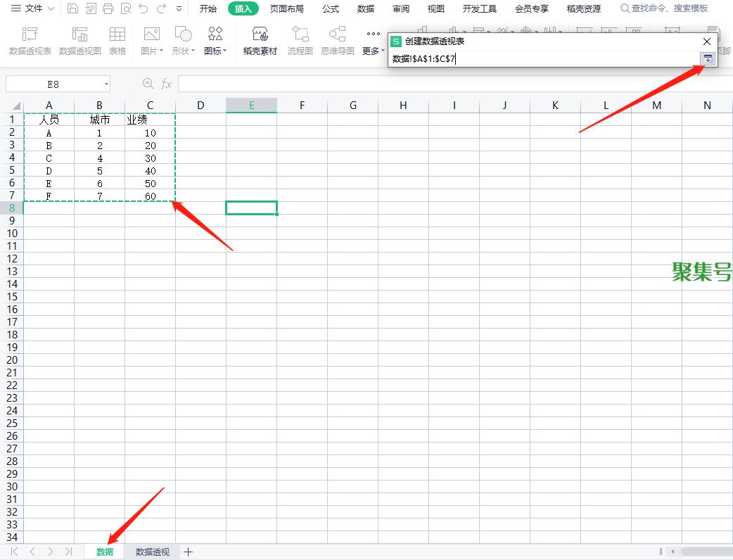Viewport: 733px width, 560px height.
Task: Insert a table with the 表格 icon
Action: point(117,41)
